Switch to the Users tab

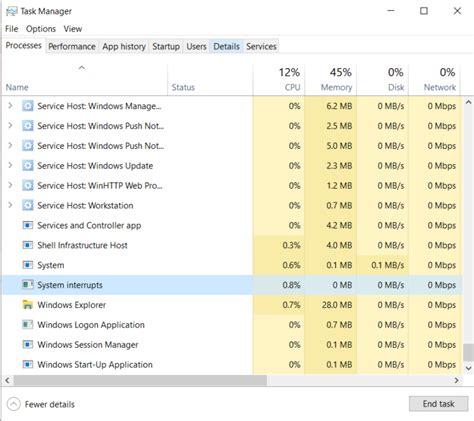[x=196, y=46]
